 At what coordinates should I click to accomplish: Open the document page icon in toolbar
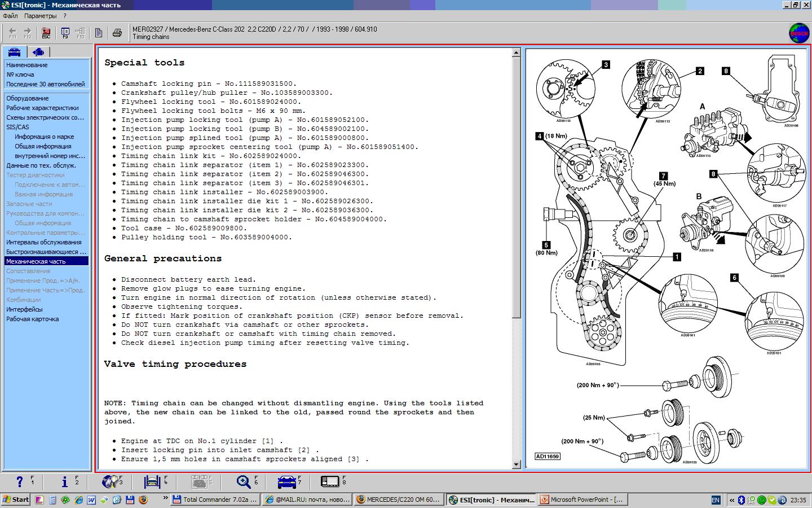click(x=99, y=33)
